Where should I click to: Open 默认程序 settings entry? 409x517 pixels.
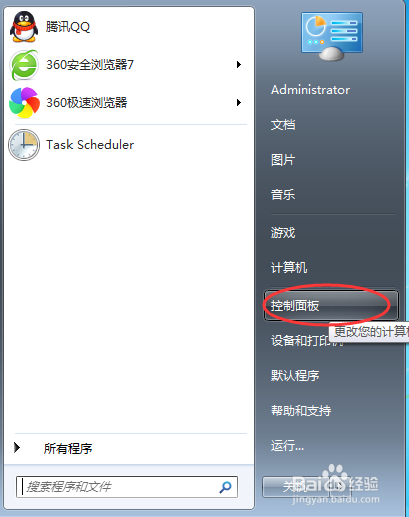(x=295, y=376)
